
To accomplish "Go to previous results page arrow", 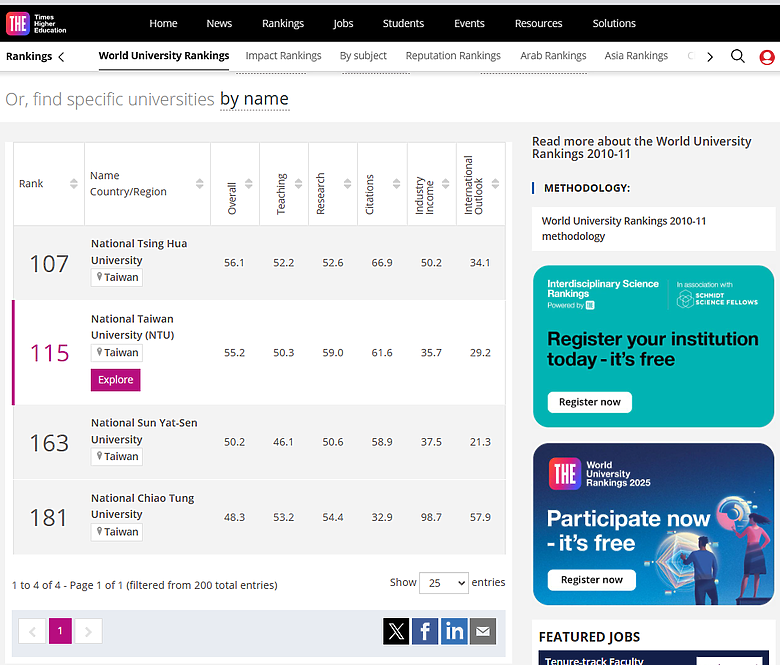I will (32, 631).
